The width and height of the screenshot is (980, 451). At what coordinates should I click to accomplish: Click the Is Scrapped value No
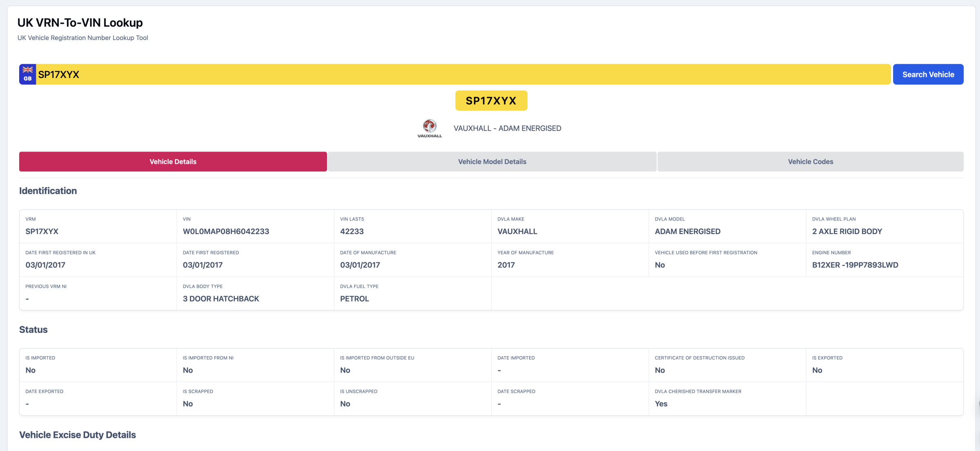coord(188,404)
